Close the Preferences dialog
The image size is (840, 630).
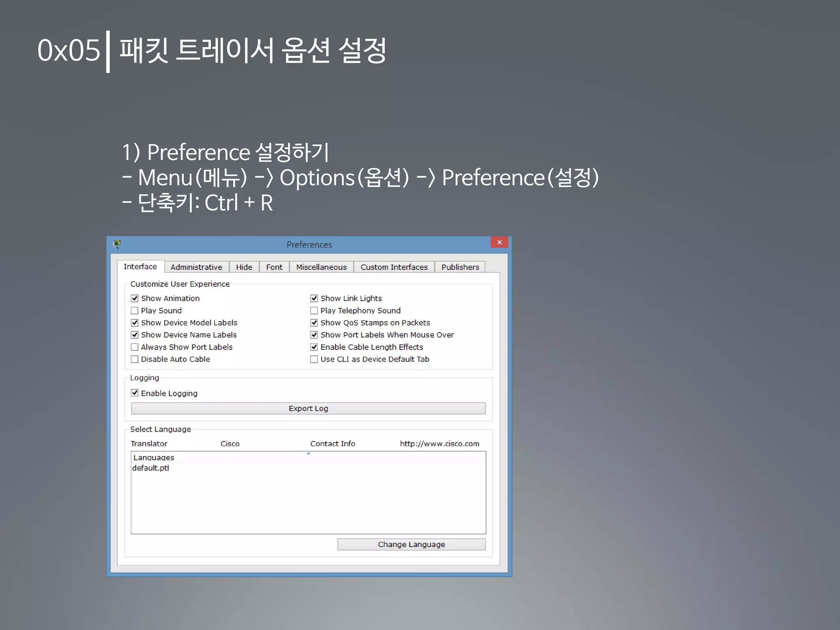point(499,242)
